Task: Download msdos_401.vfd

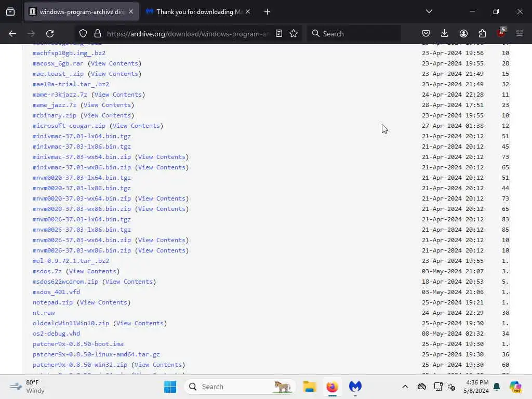Action: click(x=56, y=292)
